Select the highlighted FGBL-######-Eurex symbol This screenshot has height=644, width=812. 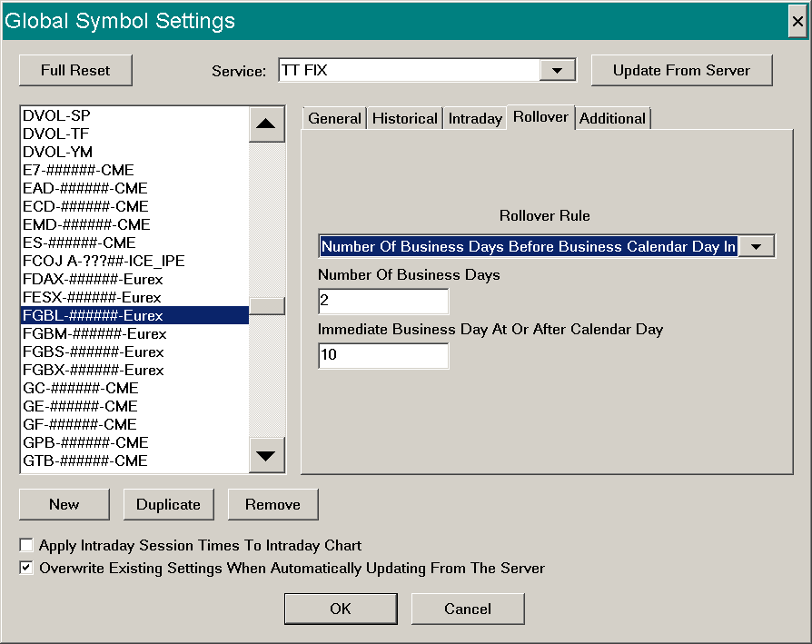click(134, 315)
